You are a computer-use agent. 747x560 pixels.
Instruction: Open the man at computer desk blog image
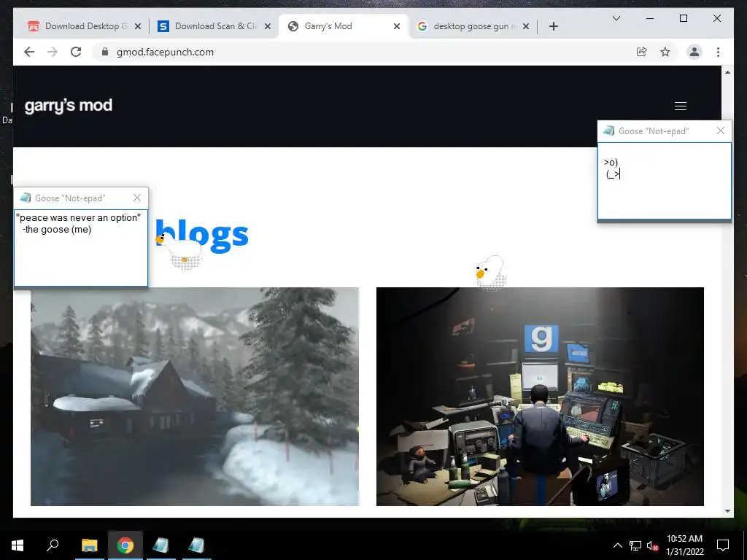point(540,396)
